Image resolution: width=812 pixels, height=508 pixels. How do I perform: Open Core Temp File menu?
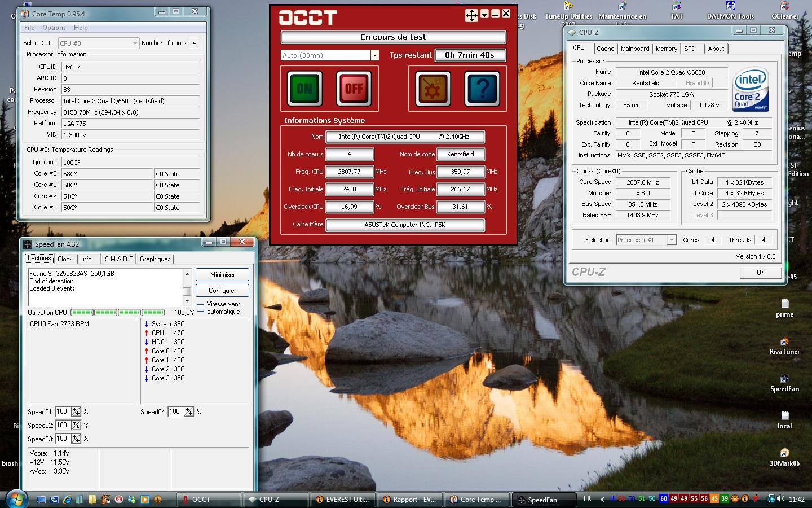29,27
